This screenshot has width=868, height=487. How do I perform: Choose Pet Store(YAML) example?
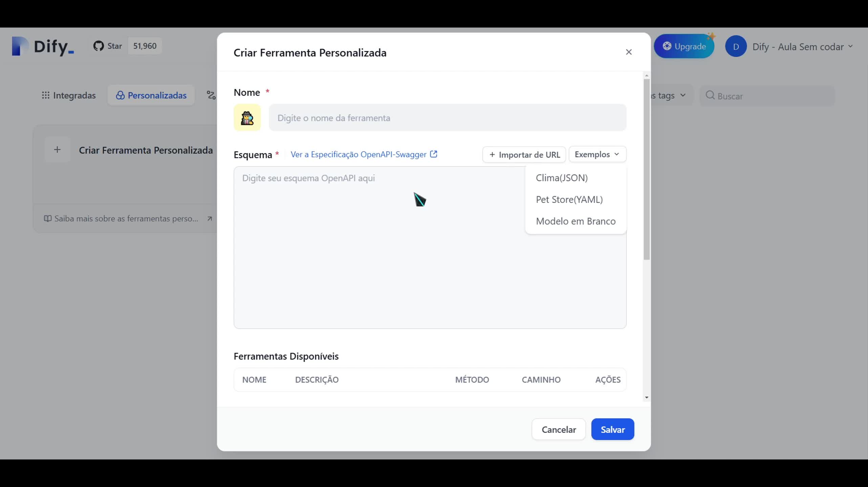(x=569, y=200)
